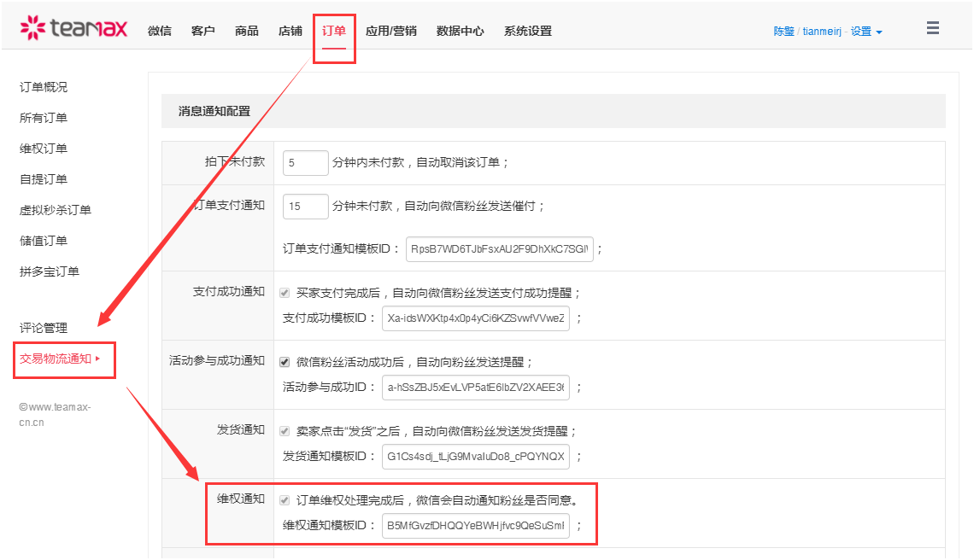Open 拼多宝订单 sidebar link
Viewport: 974px width, 560px height.
(50, 271)
